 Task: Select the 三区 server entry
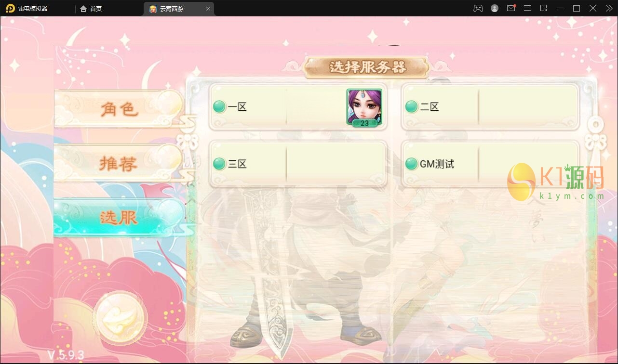click(x=298, y=164)
